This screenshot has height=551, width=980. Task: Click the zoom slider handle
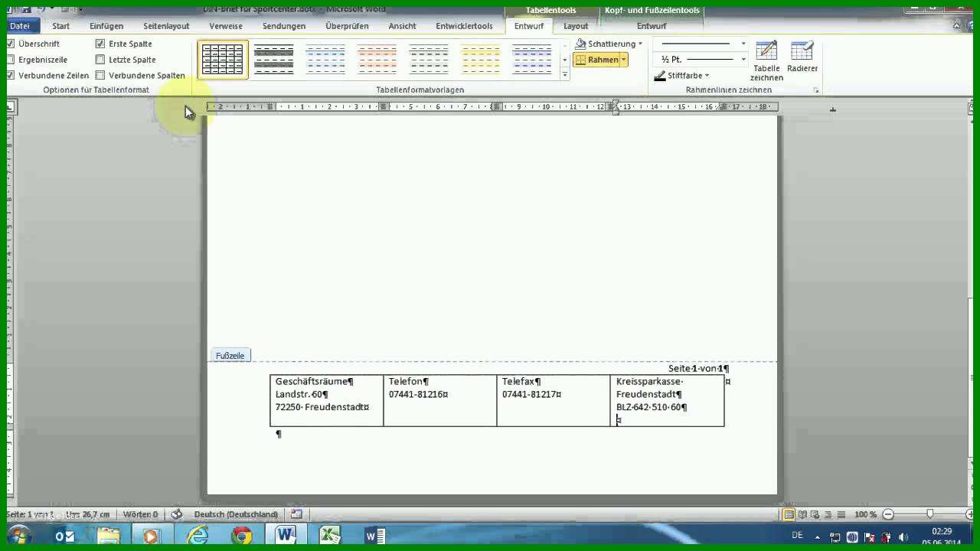(x=929, y=514)
